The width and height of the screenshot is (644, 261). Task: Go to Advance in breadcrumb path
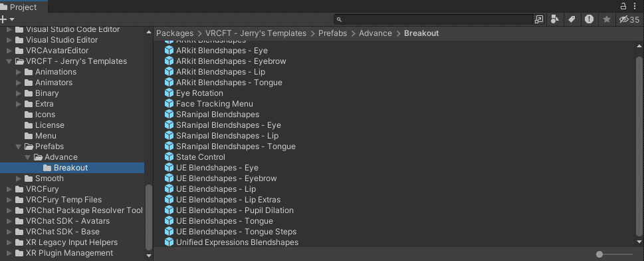(x=376, y=33)
